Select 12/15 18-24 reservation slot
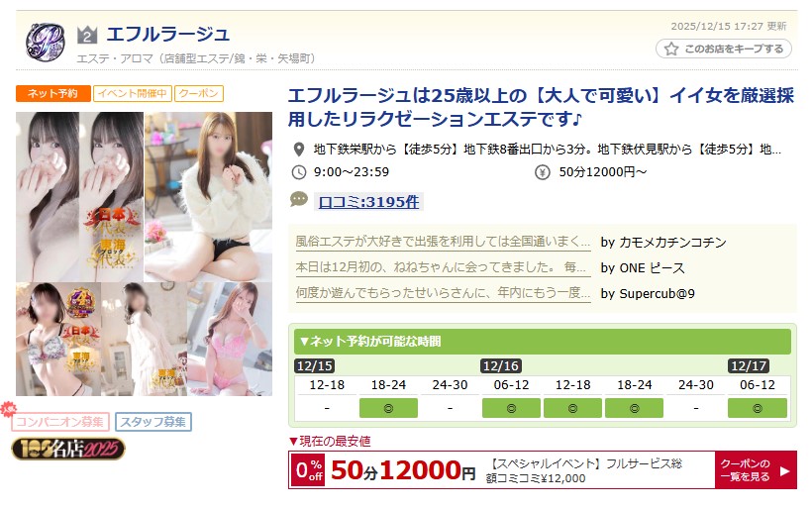Viewport: 812px width, 509px height. [x=388, y=408]
